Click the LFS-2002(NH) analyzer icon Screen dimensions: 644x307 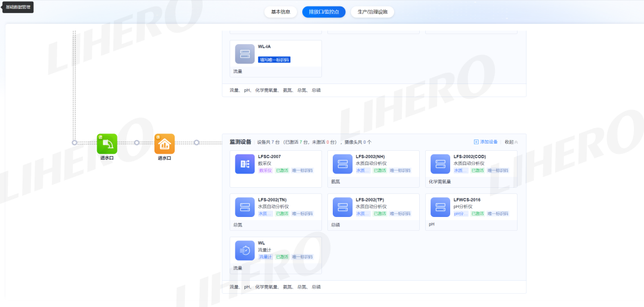[342, 164]
